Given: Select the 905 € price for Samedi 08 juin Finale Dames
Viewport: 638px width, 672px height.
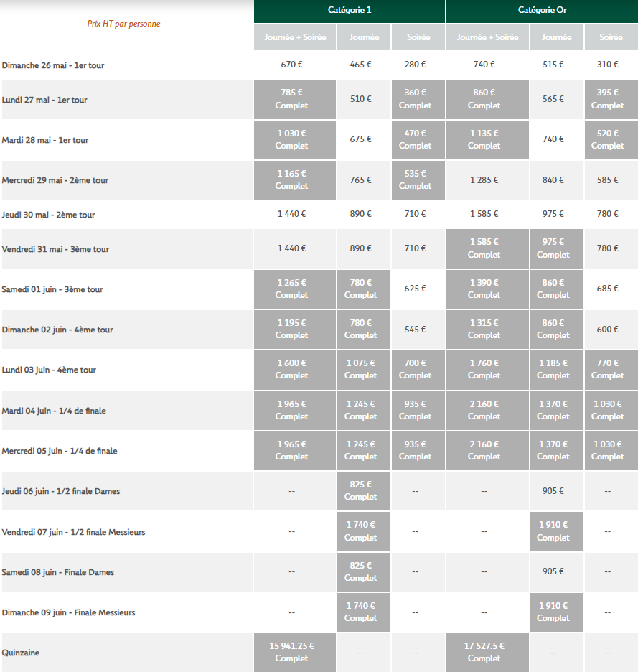Looking at the screenshot, I should 553,571.
